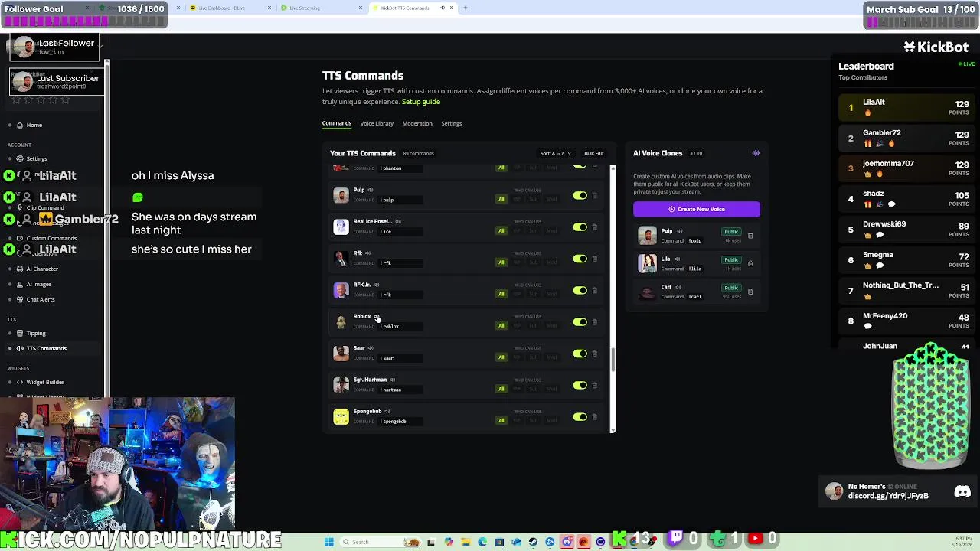Image resolution: width=980 pixels, height=551 pixels.
Task: Click the purple waveform icon in AI Voice Clones
Action: pos(756,153)
